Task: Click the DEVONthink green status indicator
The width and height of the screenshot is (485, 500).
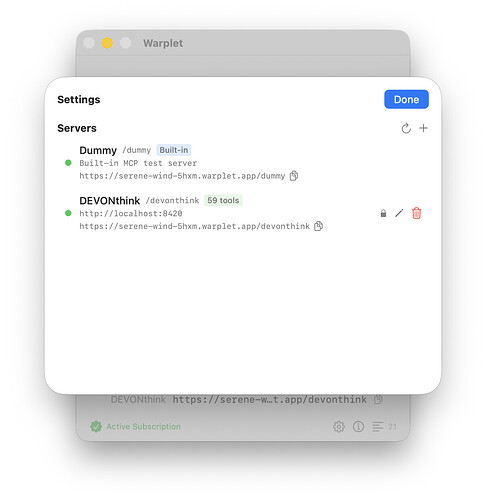Action: [68, 213]
